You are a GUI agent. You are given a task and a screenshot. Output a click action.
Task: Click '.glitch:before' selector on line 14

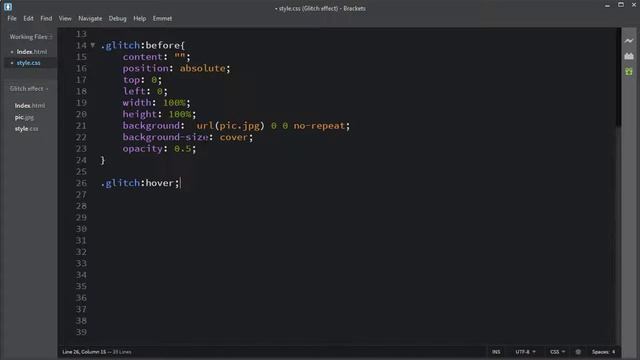pyautogui.click(x=140, y=45)
